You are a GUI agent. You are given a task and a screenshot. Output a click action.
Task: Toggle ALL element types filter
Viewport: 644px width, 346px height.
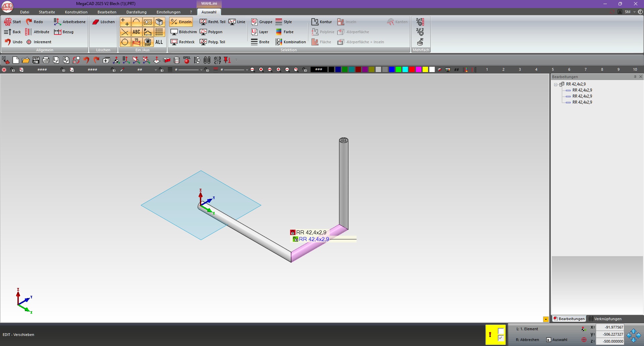159,42
